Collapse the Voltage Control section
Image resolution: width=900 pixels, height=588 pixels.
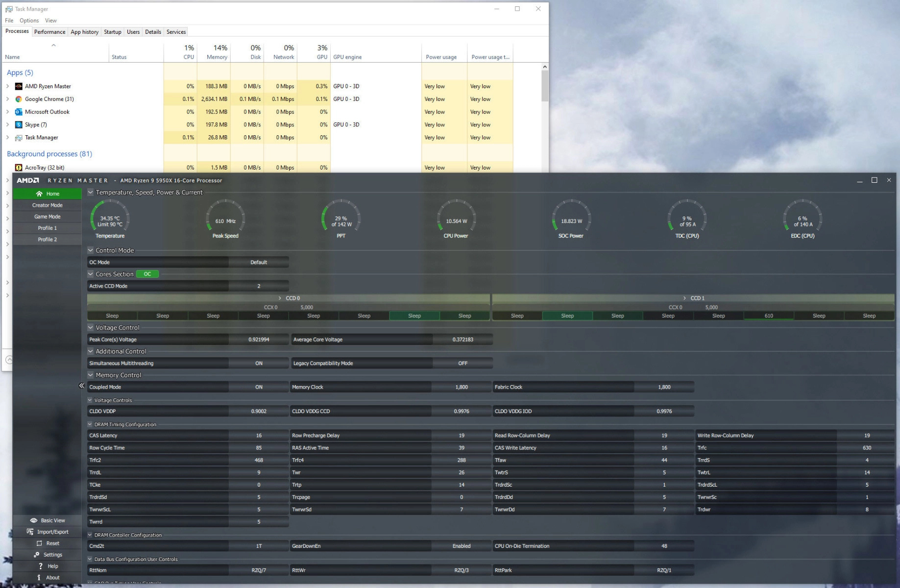(91, 327)
